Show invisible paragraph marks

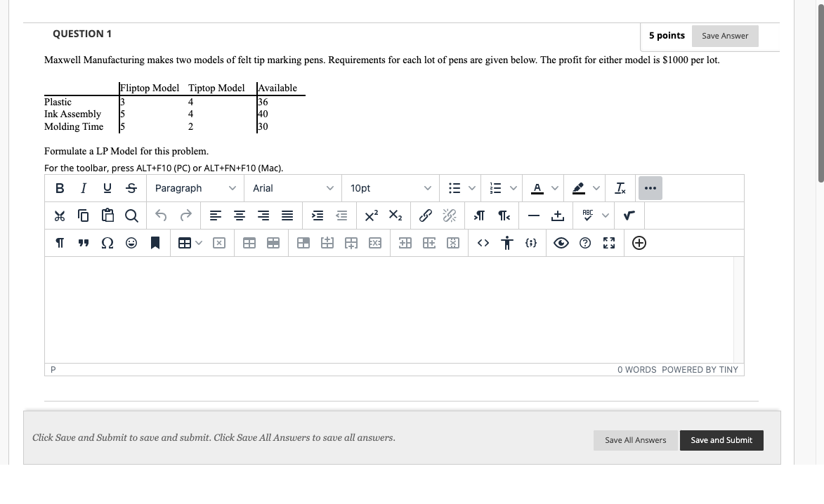coord(60,243)
